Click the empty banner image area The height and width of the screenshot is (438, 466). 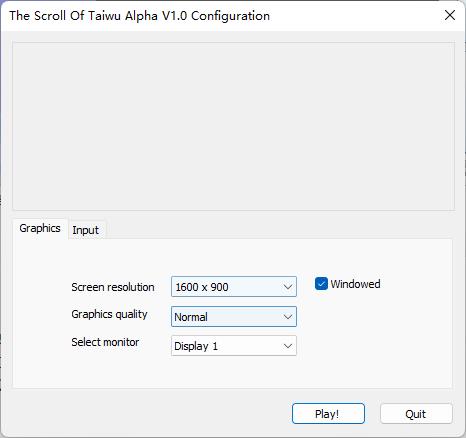pyautogui.click(x=233, y=126)
